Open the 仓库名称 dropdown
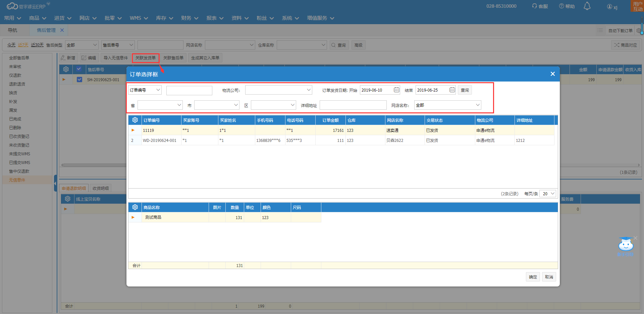Image resolution: width=644 pixels, height=314 pixels. (302, 45)
